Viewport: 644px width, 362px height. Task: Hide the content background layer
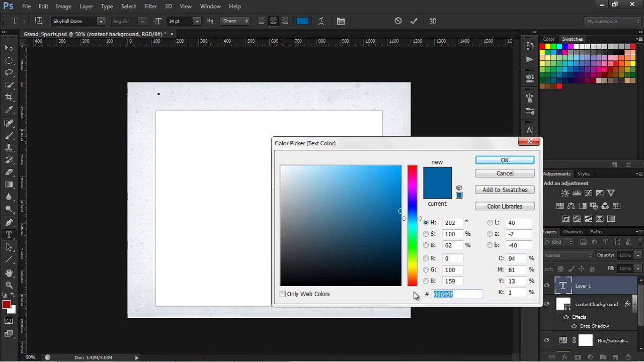click(x=547, y=304)
